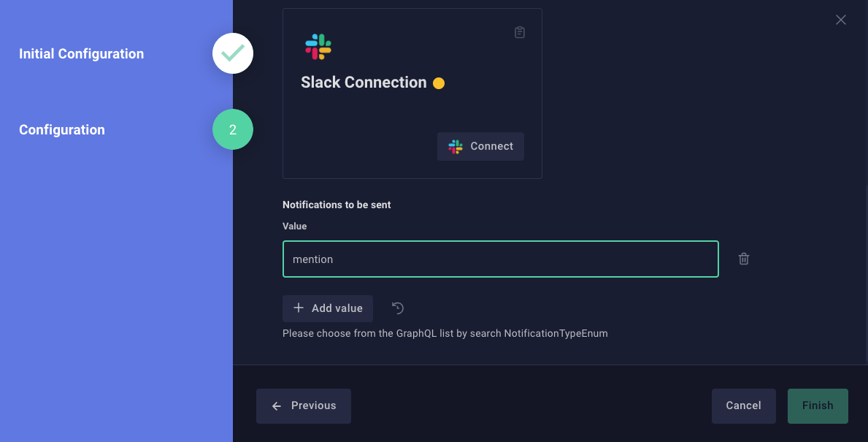Click the Notifications to be sent heading

click(x=337, y=205)
